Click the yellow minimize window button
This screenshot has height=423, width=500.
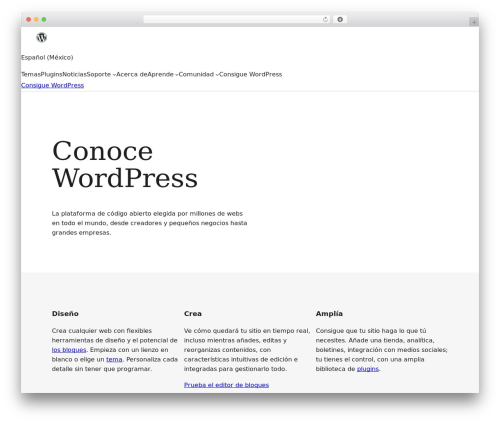36,20
